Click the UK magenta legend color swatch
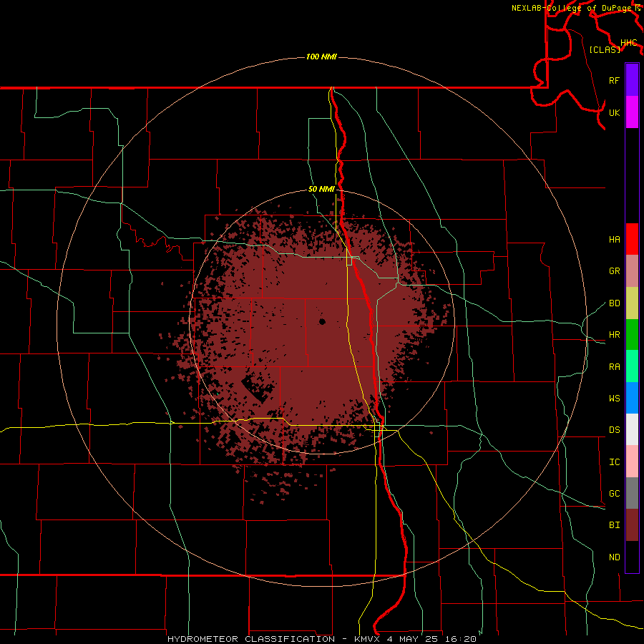The width and height of the screenshot is (644, 644). (632, 112)
